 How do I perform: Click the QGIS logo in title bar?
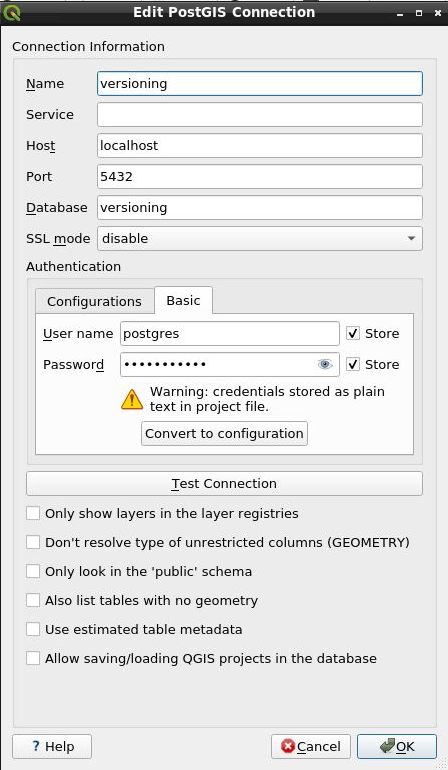11,12
